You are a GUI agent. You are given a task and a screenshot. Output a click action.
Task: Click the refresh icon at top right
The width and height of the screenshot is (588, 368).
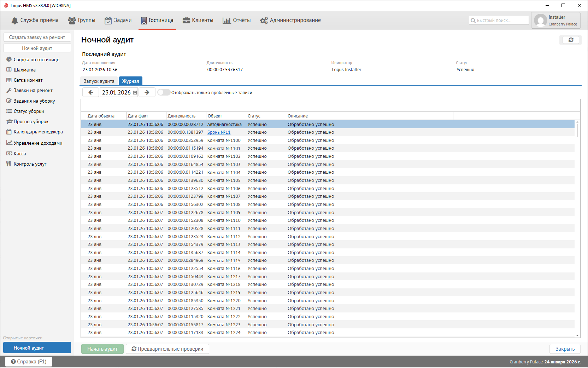(x=571, y=40)
